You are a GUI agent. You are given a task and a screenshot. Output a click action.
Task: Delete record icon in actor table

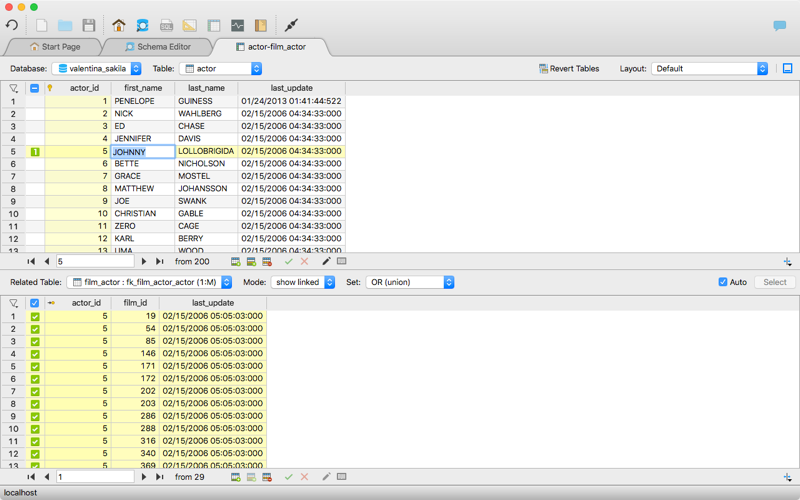point(267,262)
